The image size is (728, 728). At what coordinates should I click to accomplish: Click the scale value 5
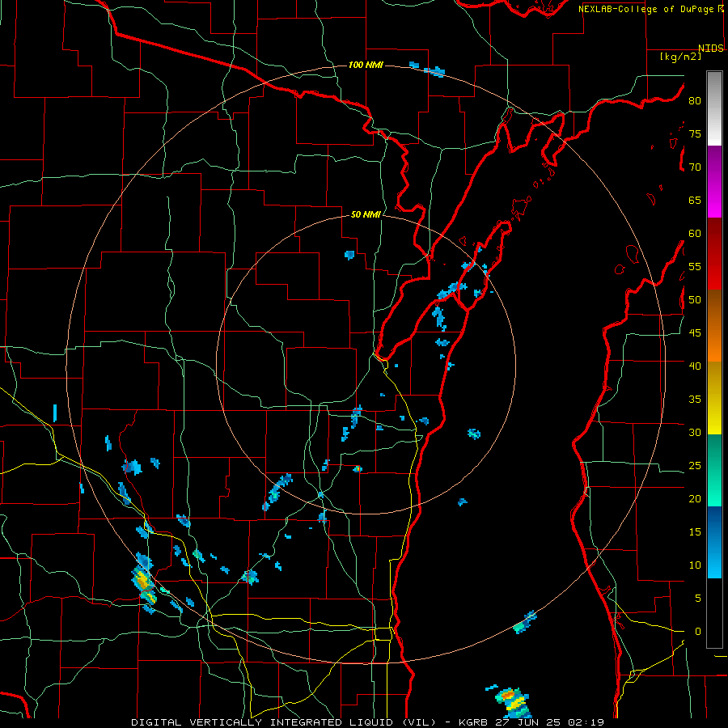(x=698, y=599)
